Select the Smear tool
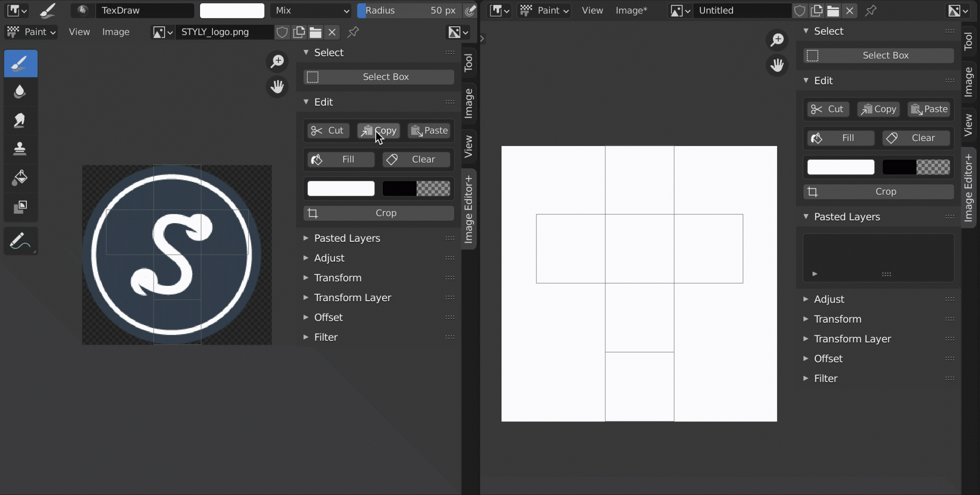Viewport: 980px width, 495px height. [x=20, y=120]
